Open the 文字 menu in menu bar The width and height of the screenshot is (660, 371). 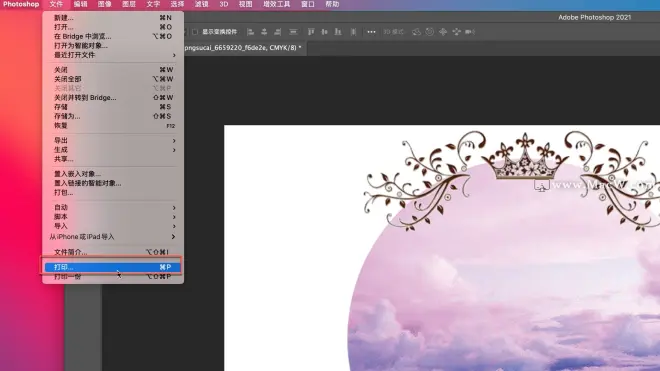click(153, 4)
